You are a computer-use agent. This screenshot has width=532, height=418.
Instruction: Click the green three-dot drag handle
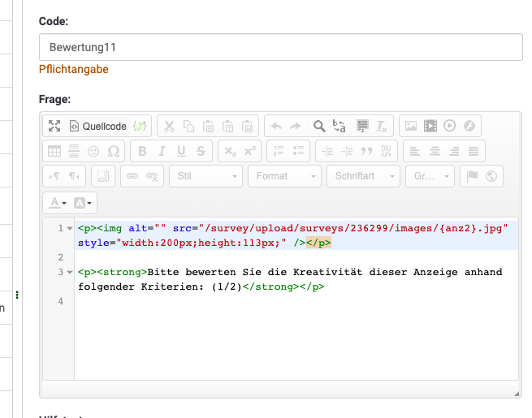(x=17, y=295)
